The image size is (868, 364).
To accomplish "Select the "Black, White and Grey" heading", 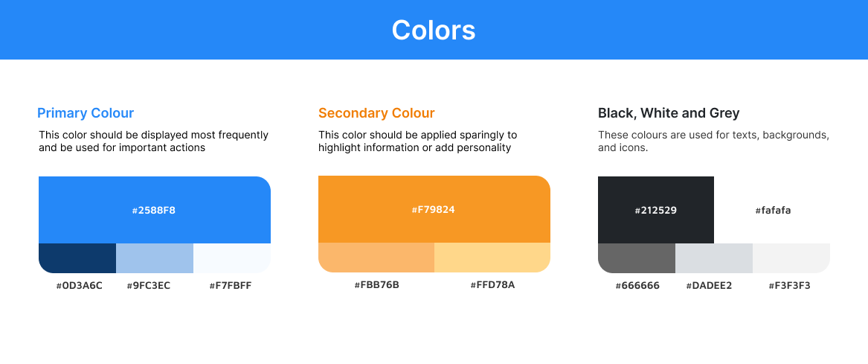I will coord(669,113).
